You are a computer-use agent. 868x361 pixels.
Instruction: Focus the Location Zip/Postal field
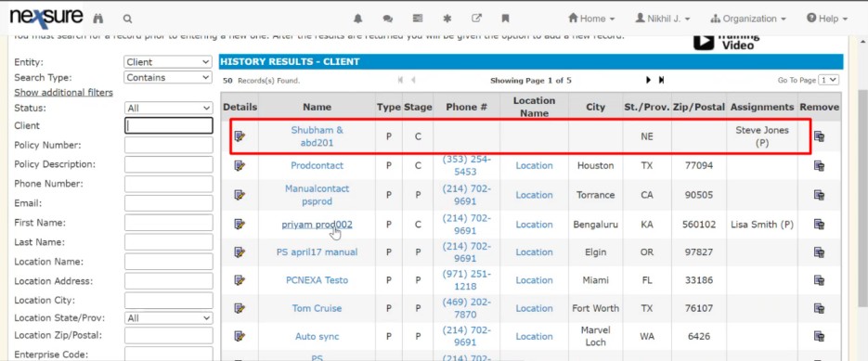tap(168, 336)
